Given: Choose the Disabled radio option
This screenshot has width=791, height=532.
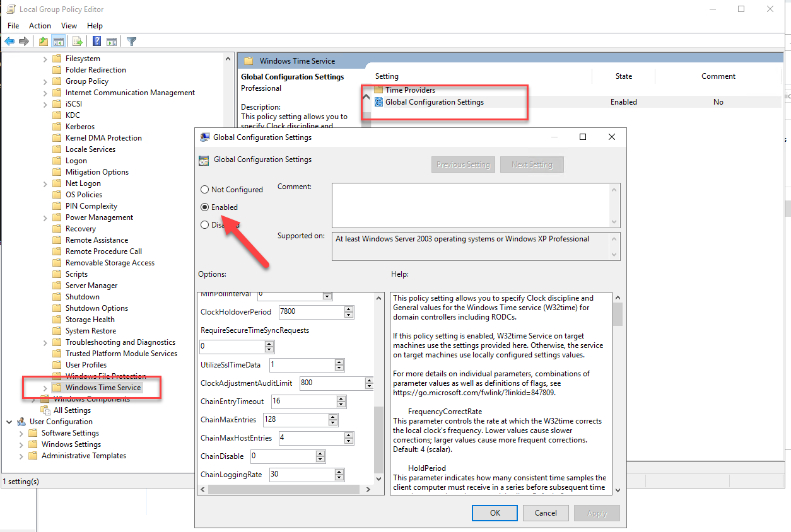Looking at the screenshot, I should [x=204, y=225].
